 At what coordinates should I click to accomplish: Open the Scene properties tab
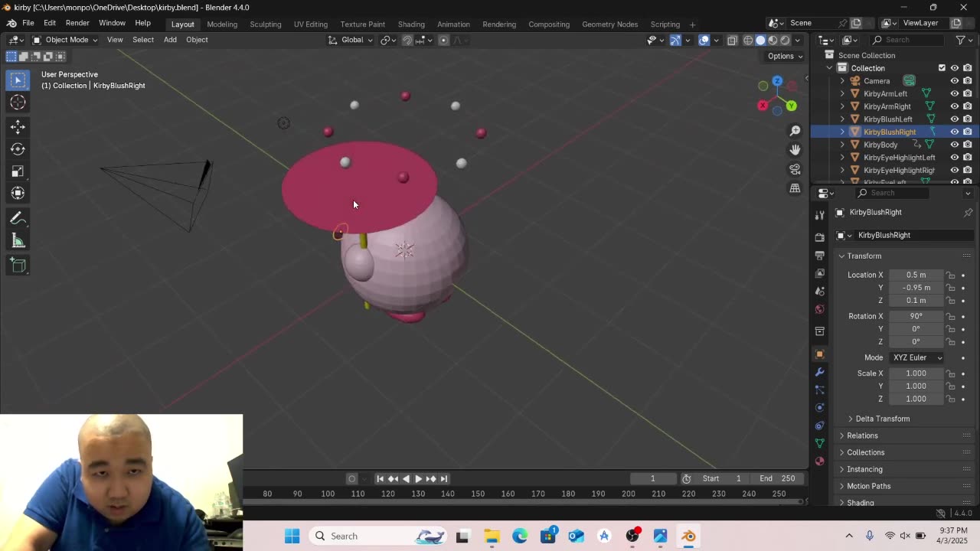pos(820,292)
